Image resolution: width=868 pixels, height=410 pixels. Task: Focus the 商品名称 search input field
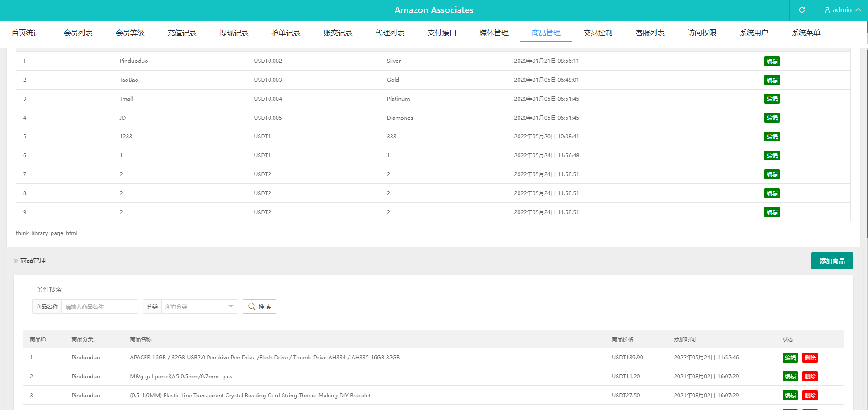(99, 306)
